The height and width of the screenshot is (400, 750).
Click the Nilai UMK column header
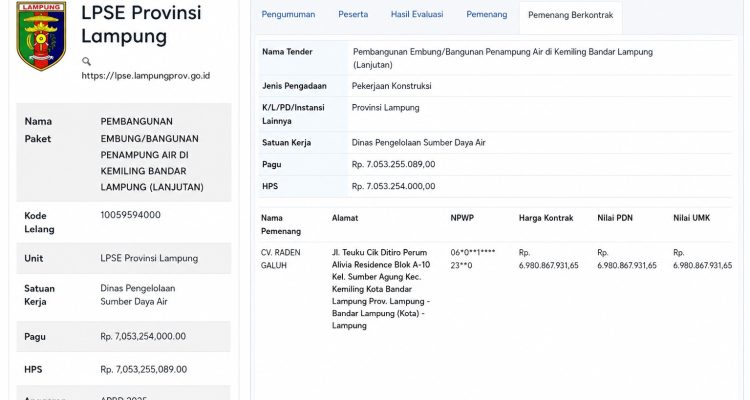(692, 218)
